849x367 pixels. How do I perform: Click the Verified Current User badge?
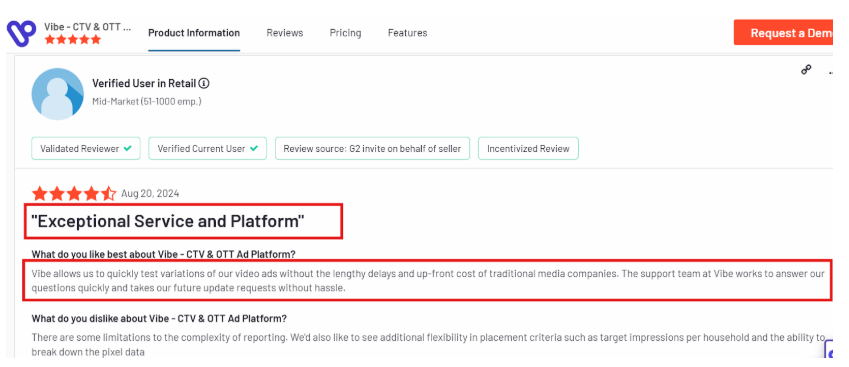coord(208,148)
